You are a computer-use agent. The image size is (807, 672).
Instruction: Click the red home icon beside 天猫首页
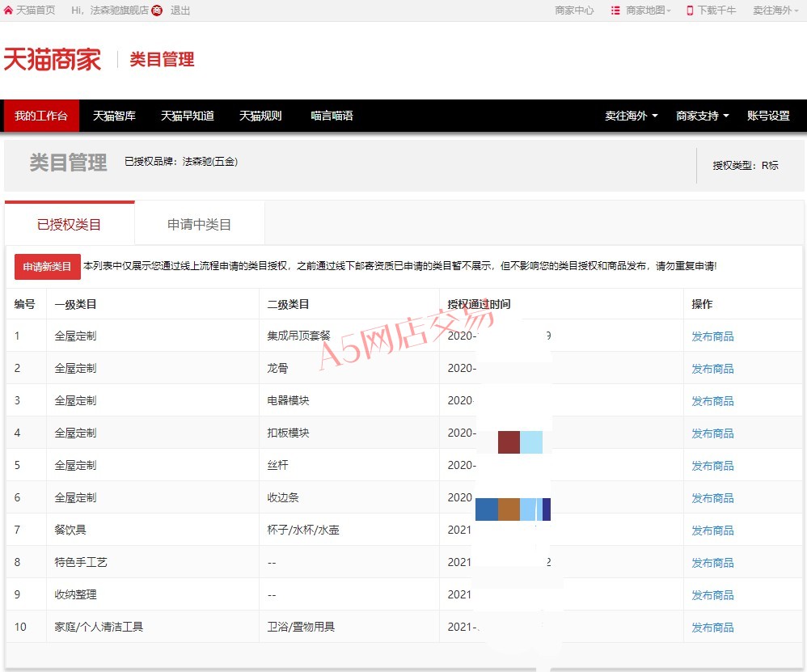pyautogui.click(x=8, y=11)
